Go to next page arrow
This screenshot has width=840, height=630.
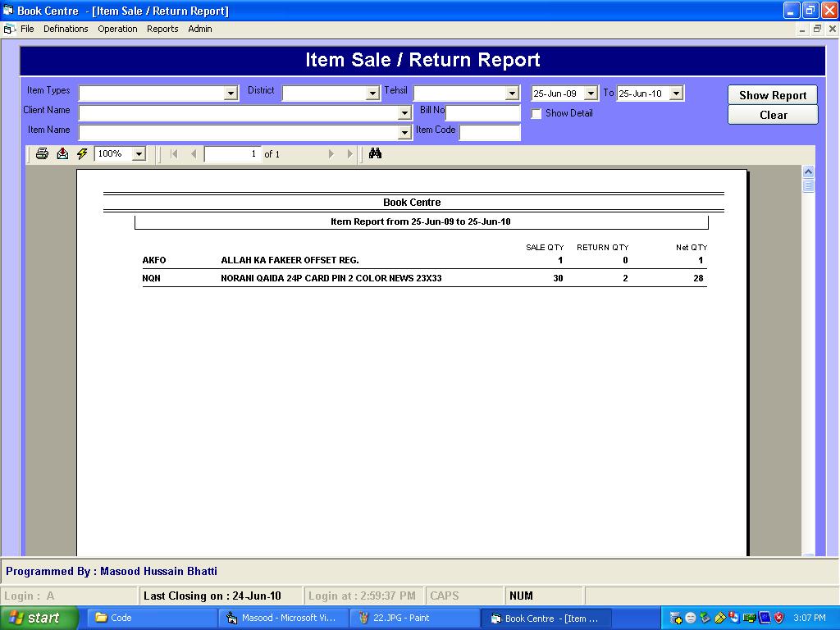[331, 154]
